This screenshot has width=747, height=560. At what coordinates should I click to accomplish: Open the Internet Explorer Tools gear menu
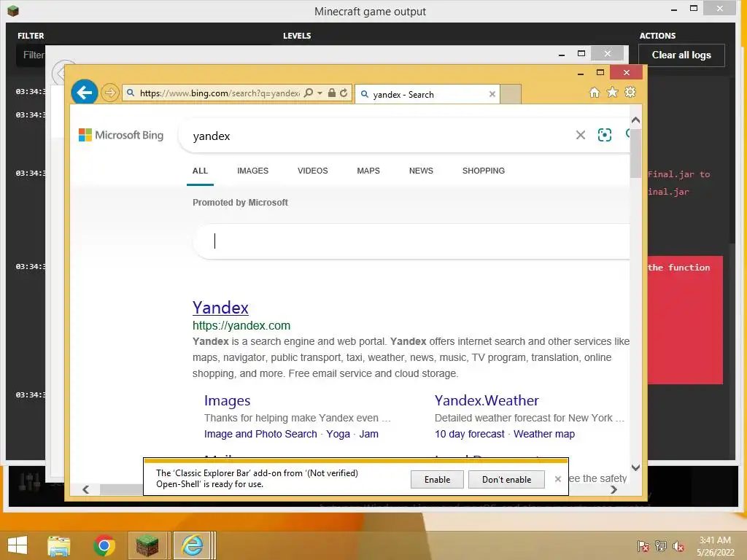click(x=630, y=93)
